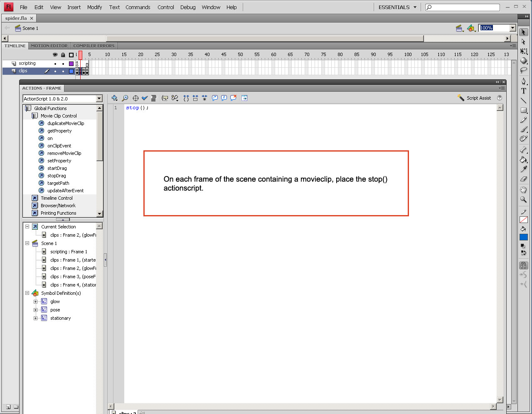Open the Modify menu
This screenshot has width=532, height=414.
point(95,7)
